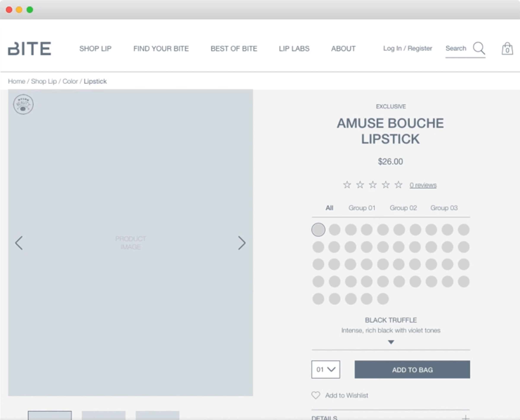This screenshot has height=420, width=520.
Task: Click the fifth rating star
Action: coord(399,185)
